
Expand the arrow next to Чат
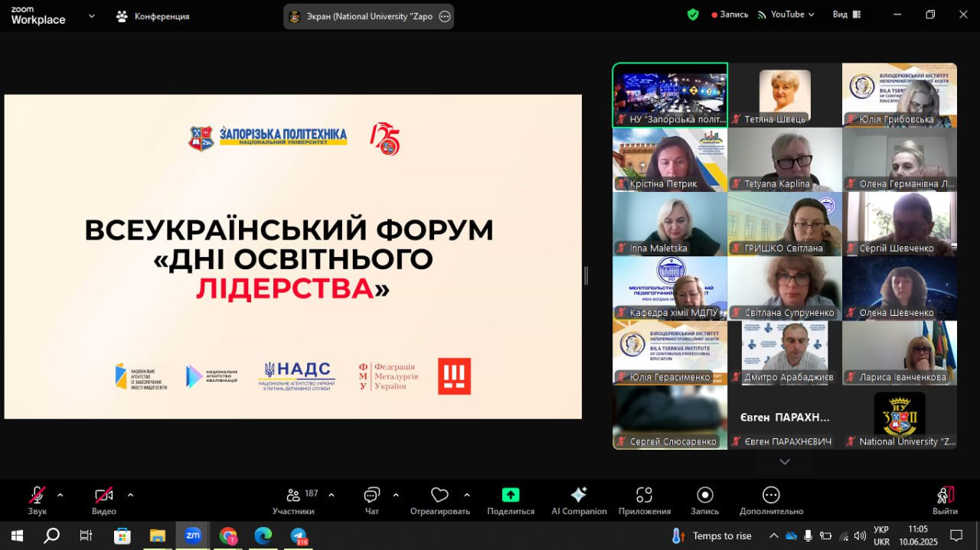[396, 495]
